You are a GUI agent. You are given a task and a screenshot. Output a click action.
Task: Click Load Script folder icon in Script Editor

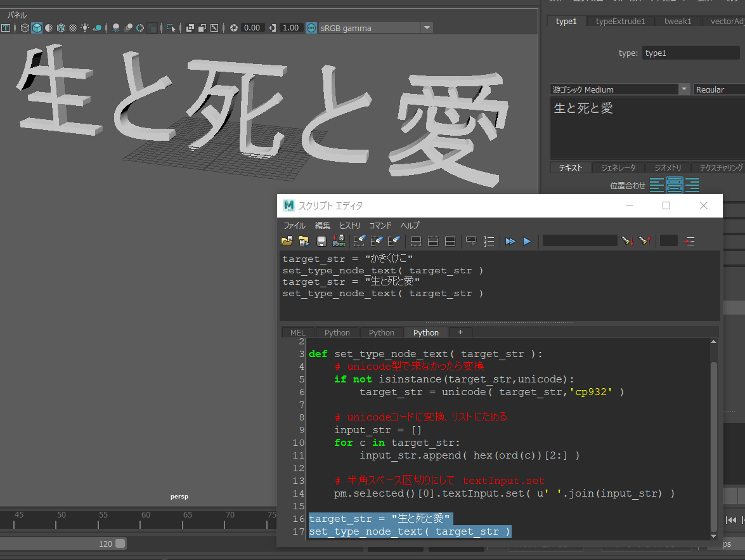[287, 241]
